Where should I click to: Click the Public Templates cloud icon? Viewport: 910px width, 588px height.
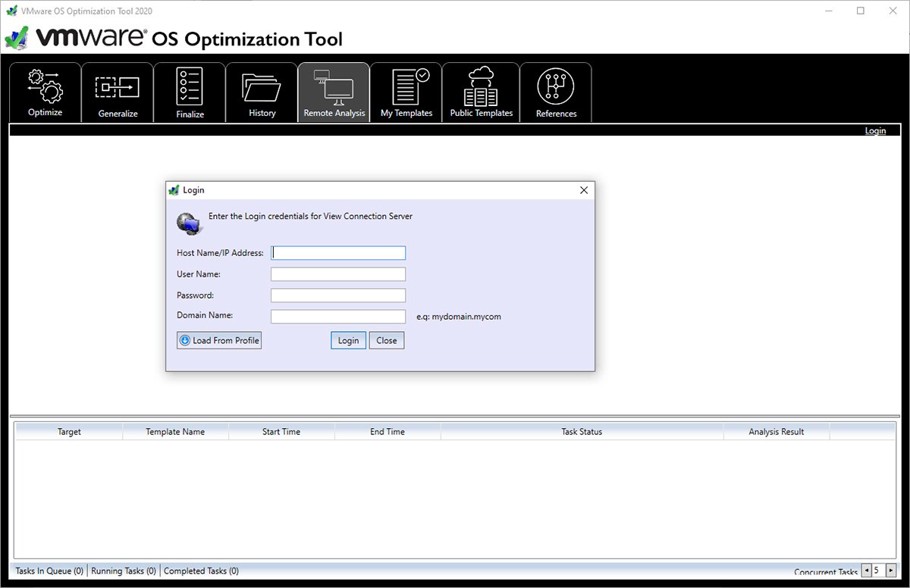(x=480, y=87)
